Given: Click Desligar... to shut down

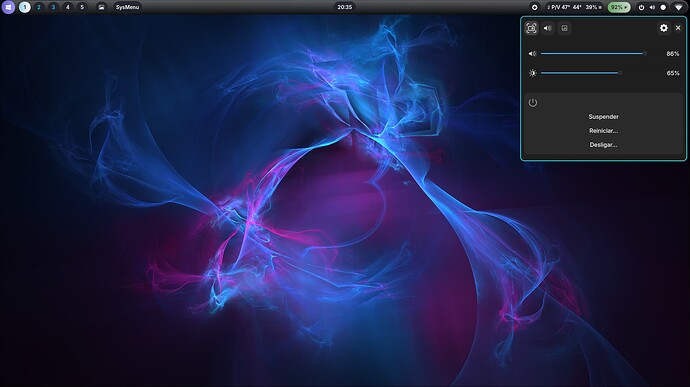Looking at the screenshot, I should tap(603, 145).
